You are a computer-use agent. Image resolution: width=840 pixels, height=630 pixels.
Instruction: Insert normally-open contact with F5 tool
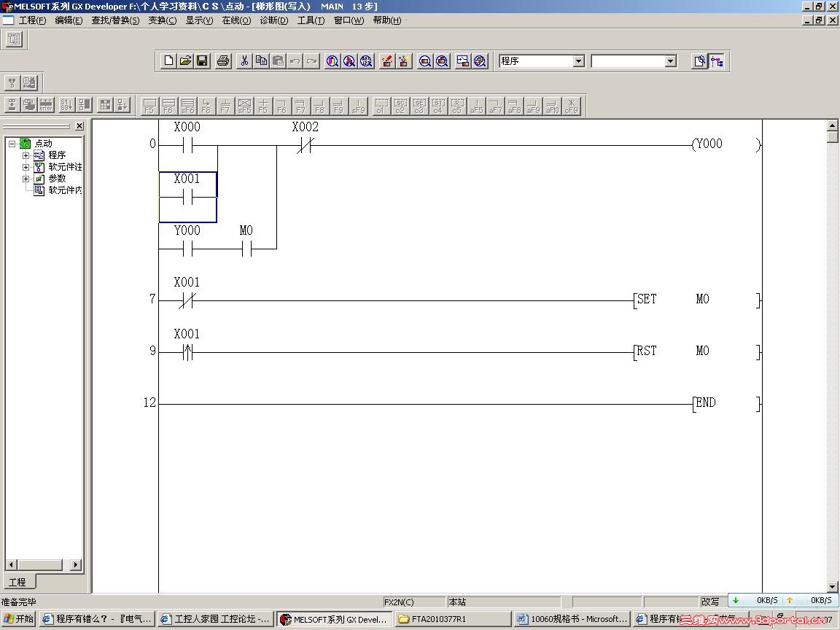[x=149, y=105]
